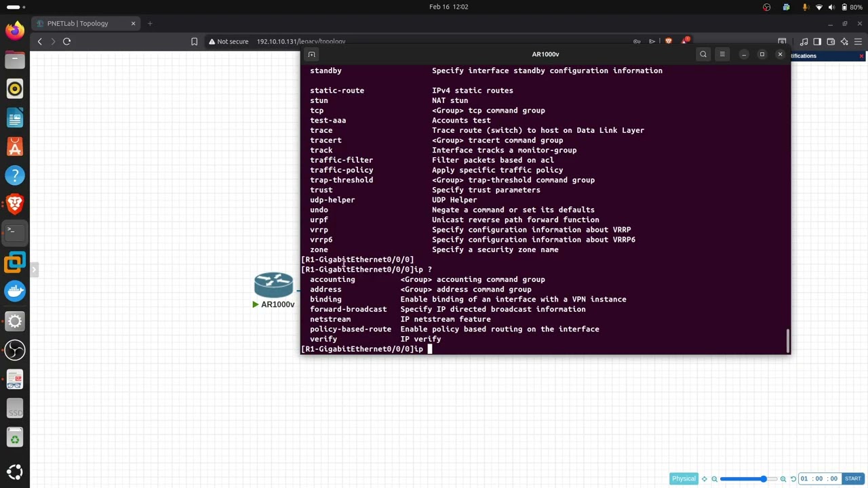Click the Physical view button
868x488 pixels.
coord(684,479)
